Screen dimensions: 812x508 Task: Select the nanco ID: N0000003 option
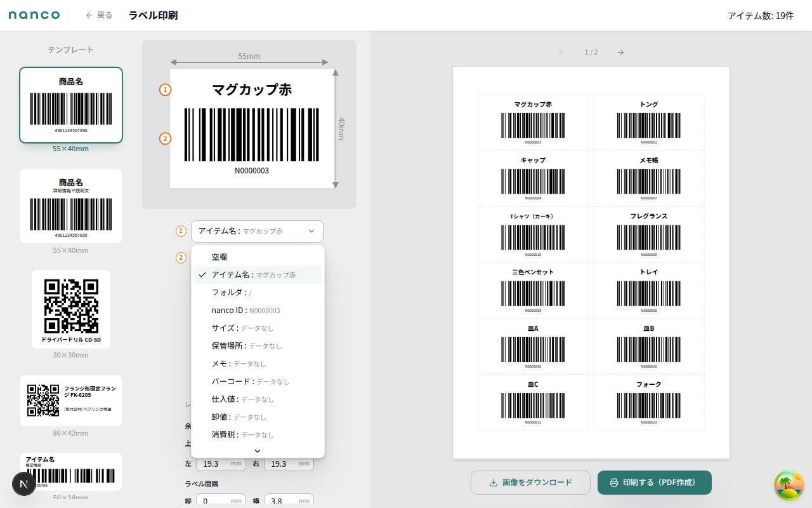click(x=246, y=310)
